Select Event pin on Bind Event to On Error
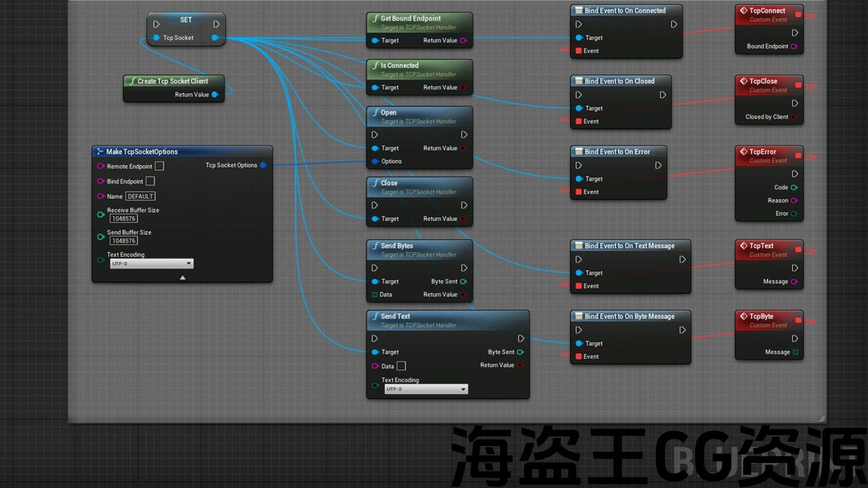The width and height of the screenshot is (868, 488). pyautogui.click(x=578, y=192)
